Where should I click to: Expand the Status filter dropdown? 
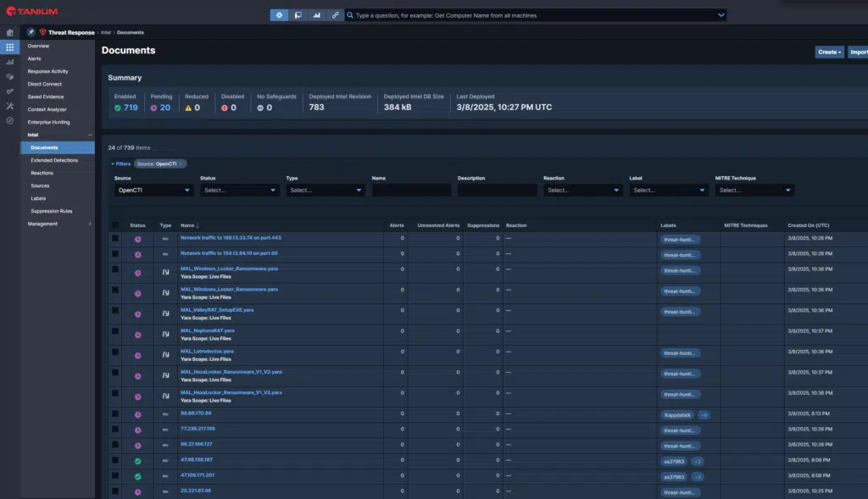240,191
